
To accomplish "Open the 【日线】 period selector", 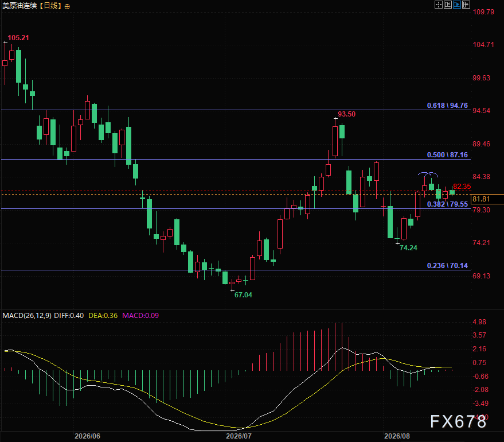I will (x=51, y=6).
